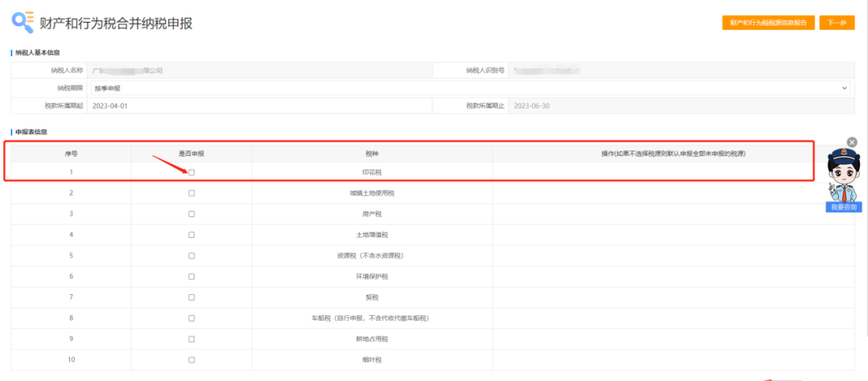
Task: Open the 纳税期限 dropdown
Action: pyautogui.click(x=470, y=88)
